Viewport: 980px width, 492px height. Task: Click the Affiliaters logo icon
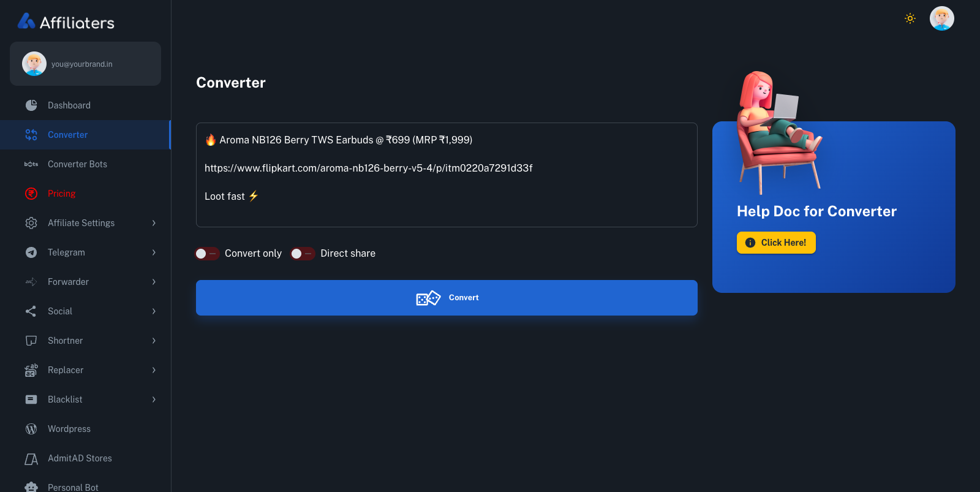tap(26, 21)
